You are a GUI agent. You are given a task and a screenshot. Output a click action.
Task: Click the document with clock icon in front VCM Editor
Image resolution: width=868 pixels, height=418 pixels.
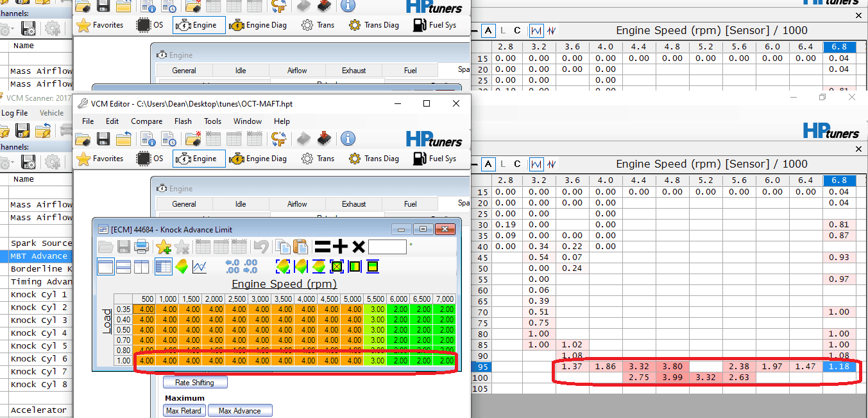pos(169,139)
